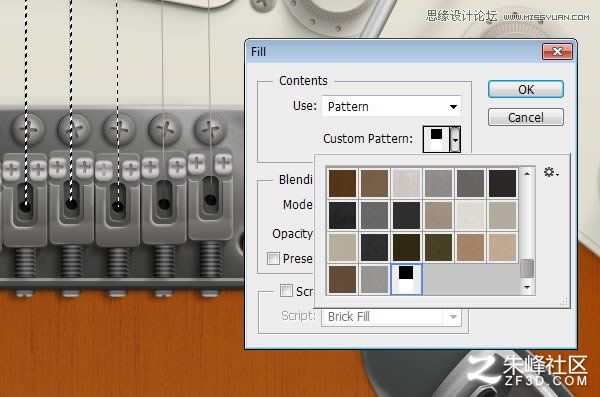This screenshot has width=600, height=397.
Task: Select medium gray swatch, first row fourth
Action: click(438, 183)
